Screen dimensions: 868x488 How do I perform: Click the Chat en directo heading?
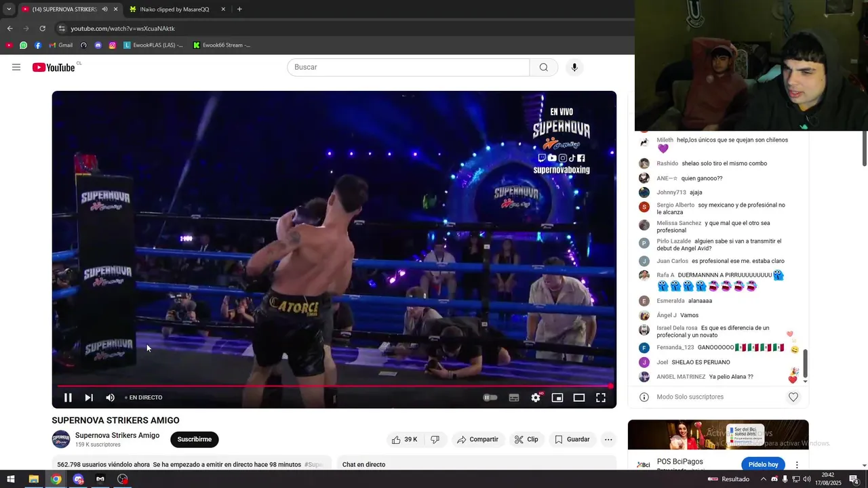[363, 464]
